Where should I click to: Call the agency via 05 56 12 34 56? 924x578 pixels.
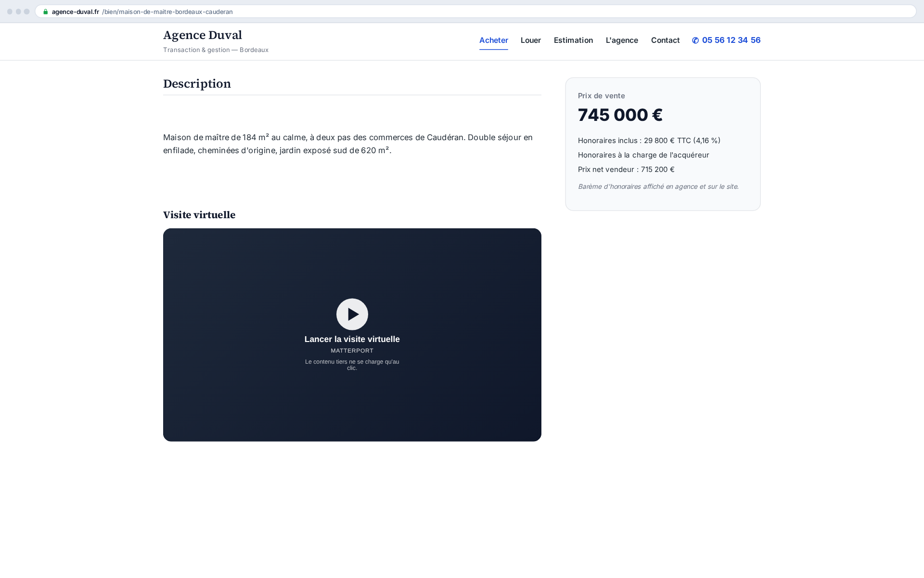click(726, 40)
